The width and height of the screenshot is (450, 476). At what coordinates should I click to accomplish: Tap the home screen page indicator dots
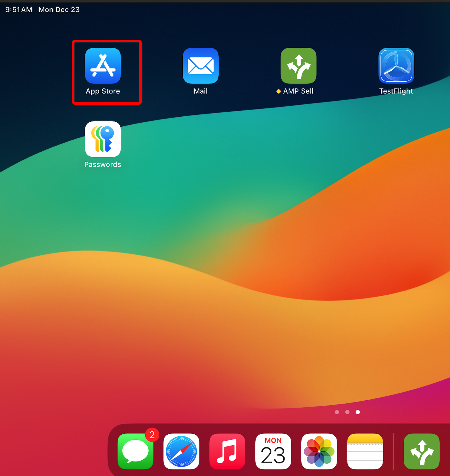347,412
